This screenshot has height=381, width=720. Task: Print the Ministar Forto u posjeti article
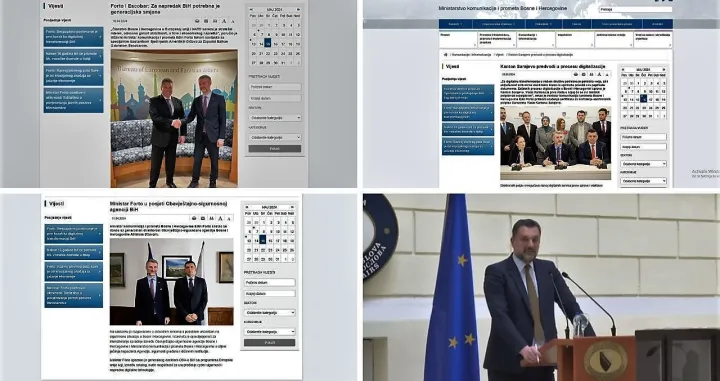pos(194,219)
